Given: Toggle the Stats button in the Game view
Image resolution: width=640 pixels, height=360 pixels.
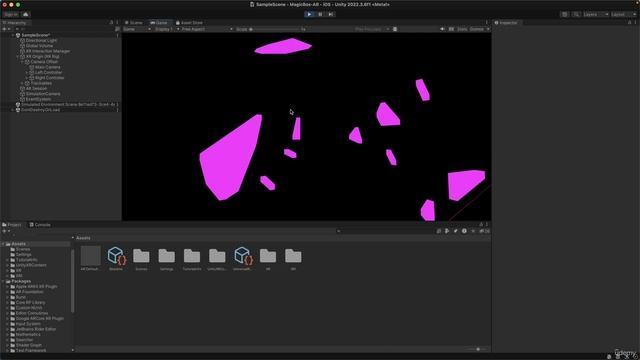Looking at the screenshot, I should (x=462, y=29).
